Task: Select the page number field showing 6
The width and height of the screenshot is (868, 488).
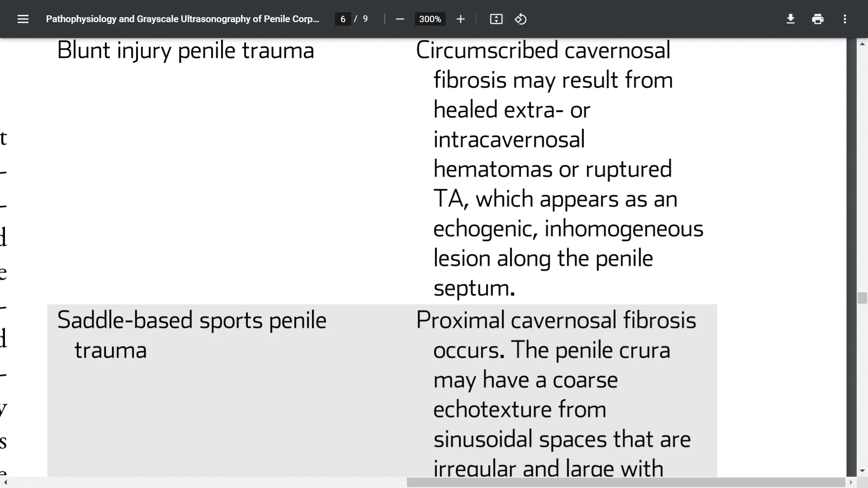Action: 343,19
